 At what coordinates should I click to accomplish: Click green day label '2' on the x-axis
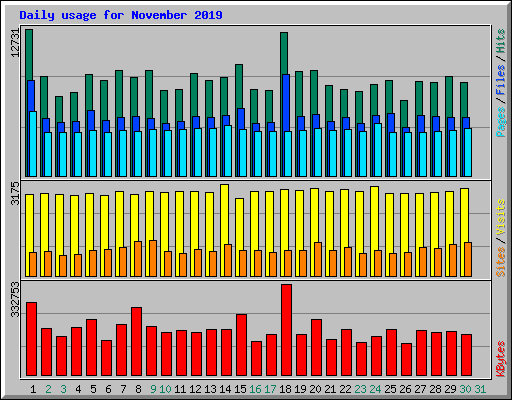[x=48, y=389]
